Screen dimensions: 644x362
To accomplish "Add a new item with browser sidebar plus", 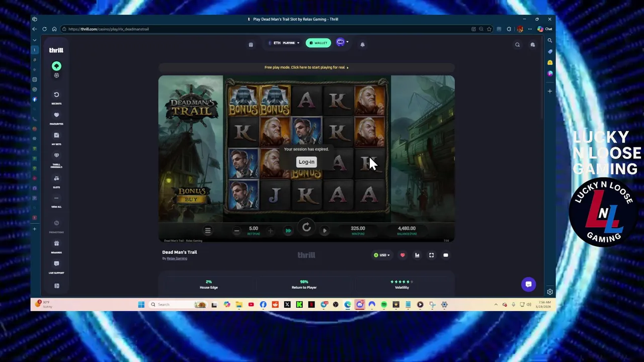I will click(x=550, y=92).
